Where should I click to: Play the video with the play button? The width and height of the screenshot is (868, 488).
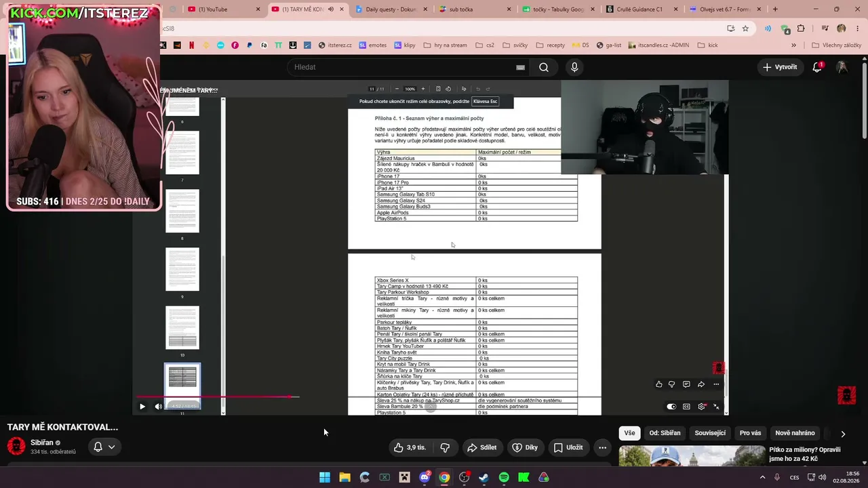click(142, 407)
